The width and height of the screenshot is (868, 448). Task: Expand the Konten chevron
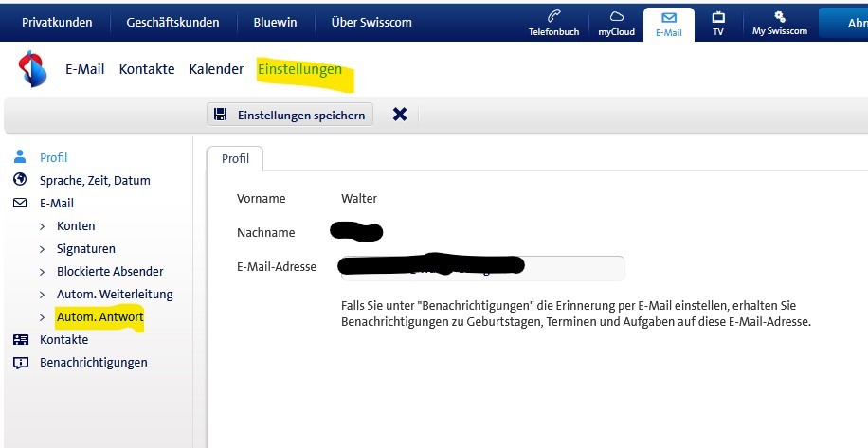coord(42,226)
